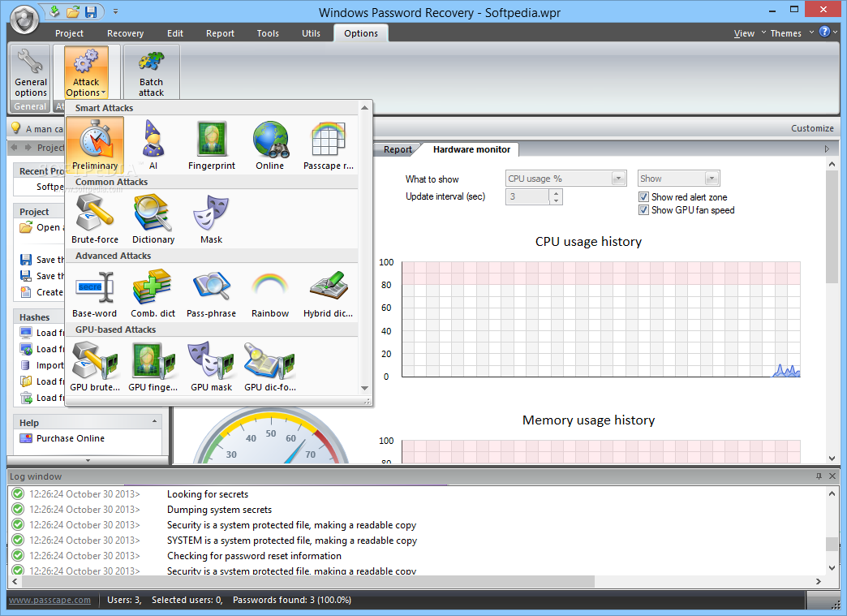Select the Pass-phrase attack

coord(211,293)
